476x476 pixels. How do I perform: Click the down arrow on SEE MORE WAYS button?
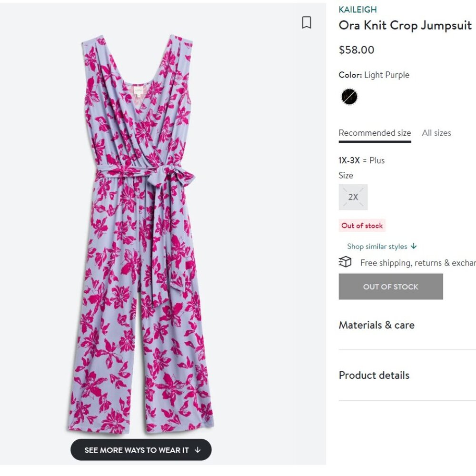point(198,449)
